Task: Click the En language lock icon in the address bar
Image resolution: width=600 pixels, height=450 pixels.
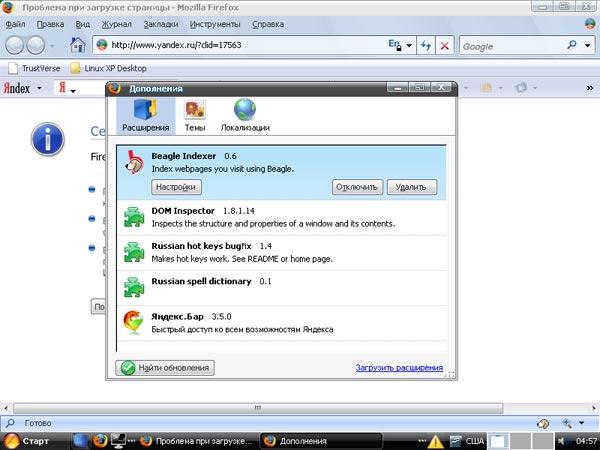Action: click(395, 45)
